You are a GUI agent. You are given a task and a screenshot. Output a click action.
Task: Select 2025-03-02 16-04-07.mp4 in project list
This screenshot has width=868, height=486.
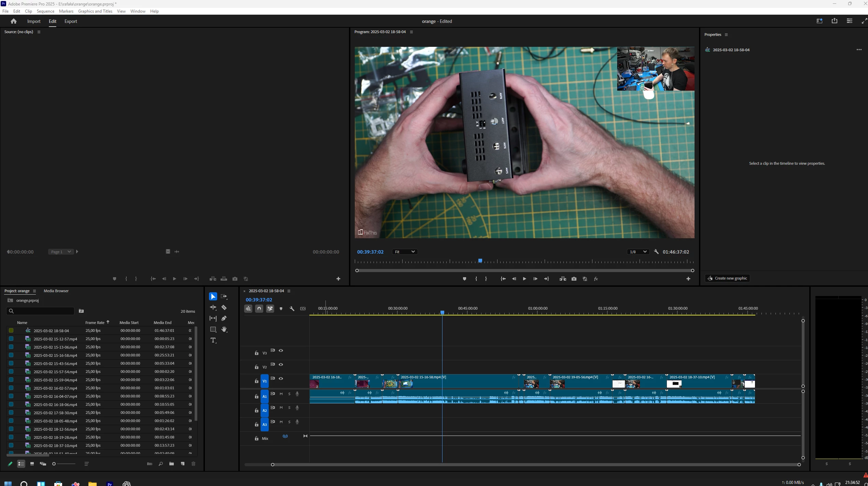tap(55, 396)
